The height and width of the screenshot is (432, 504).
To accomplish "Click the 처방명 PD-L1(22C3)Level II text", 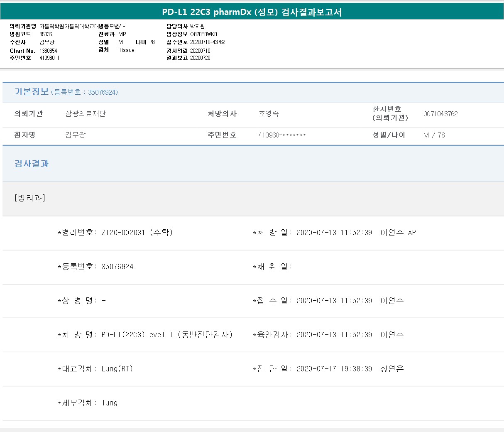I will point(167,335).
